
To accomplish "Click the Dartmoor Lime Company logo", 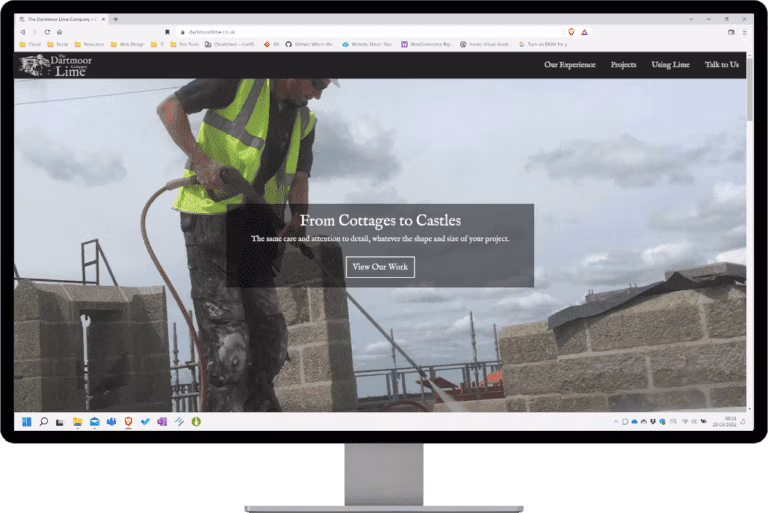I will point(55,66).
